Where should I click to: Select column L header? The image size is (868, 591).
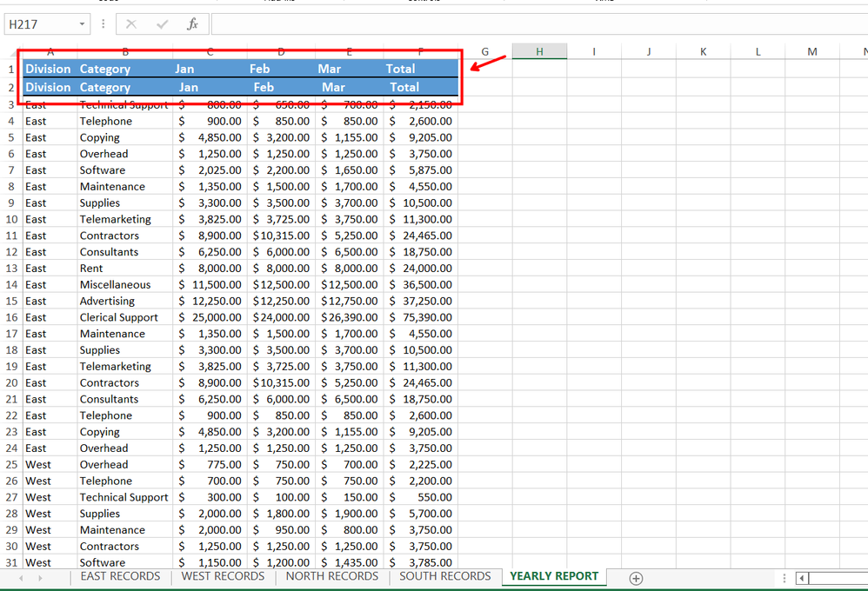pyautogui.click(x=758, y=51)
